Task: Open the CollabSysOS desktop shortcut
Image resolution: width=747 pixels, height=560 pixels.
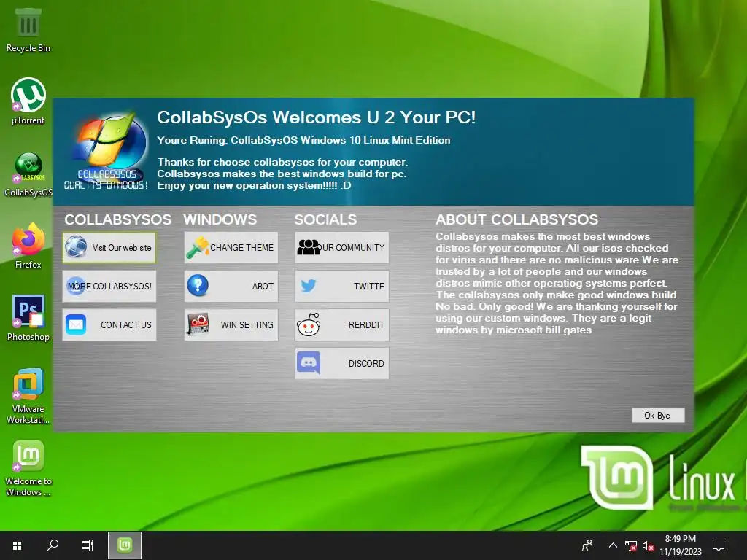Action: click(28, 174)
